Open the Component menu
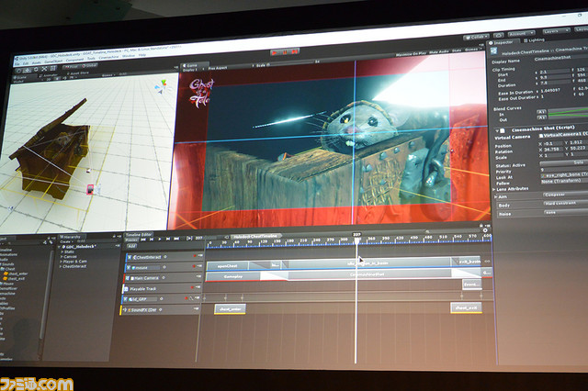The image size is (588, 391). click(x=74, y=59)
